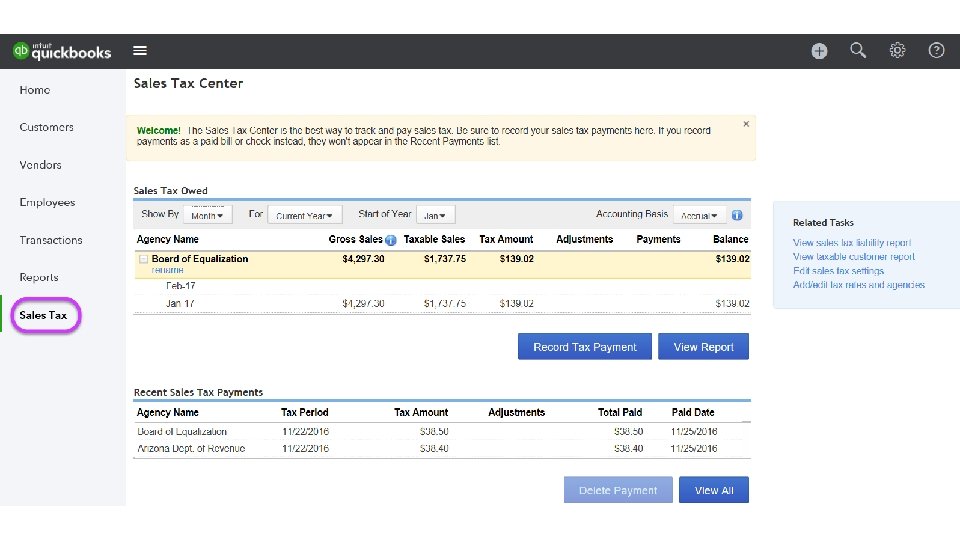Click the Gross Sales info icon
The image size is (960, 540).
pyautogui.click(x=391, y=240)
